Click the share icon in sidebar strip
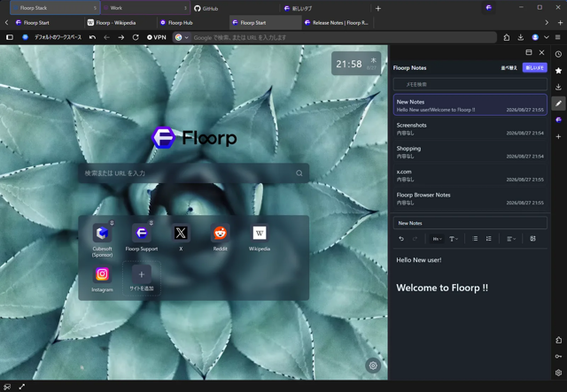This screenshot has width=567, height=392. click(558, 340)
